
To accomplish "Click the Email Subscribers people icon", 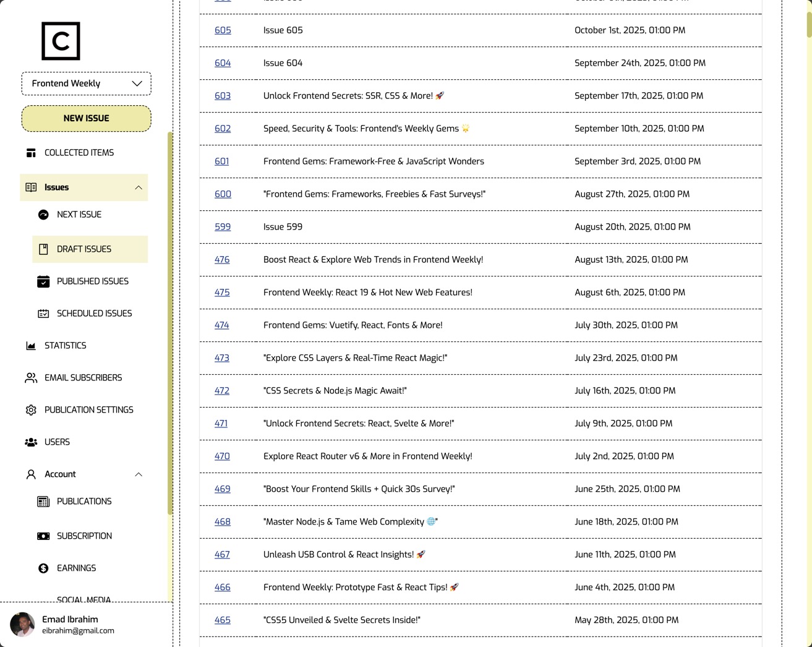I will pos(31,377).
